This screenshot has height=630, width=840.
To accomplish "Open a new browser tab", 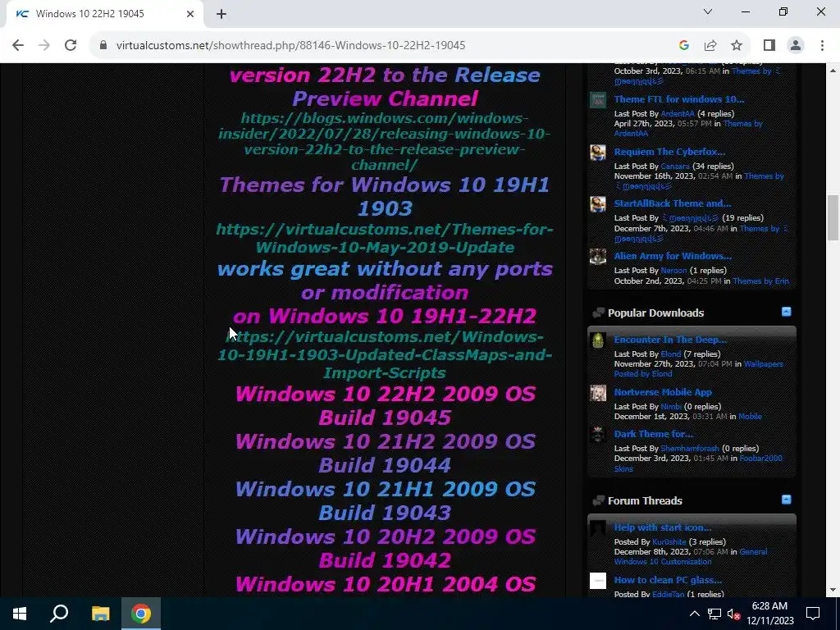I will pos(221,14).
